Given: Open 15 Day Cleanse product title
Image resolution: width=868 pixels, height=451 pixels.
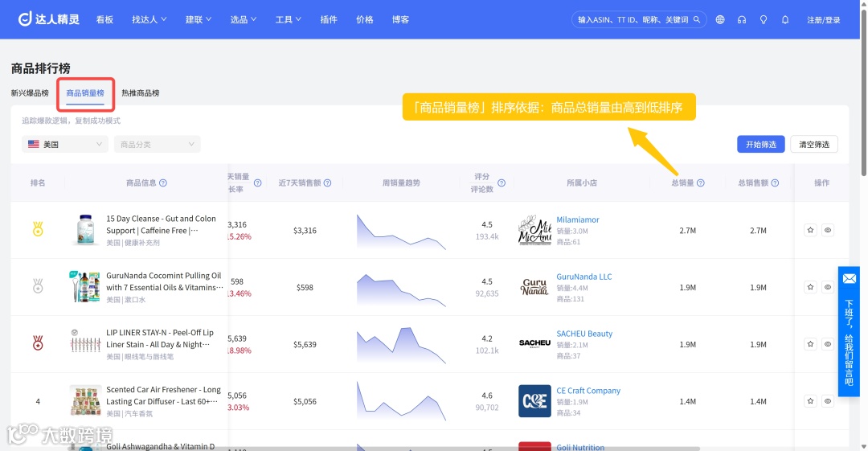Looking at the screenshot, I should [161, 224].
